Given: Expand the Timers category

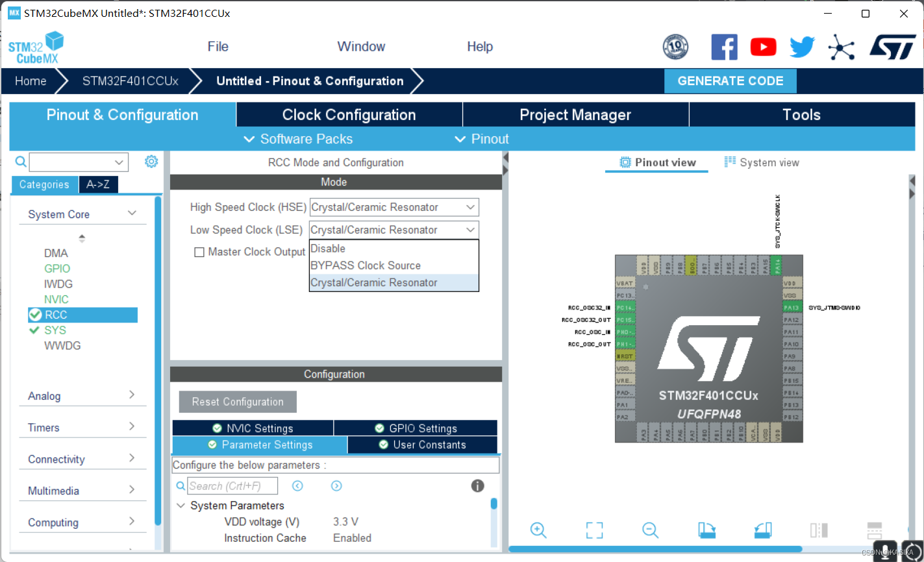Looking at the screenshot, I should (132, 426).
